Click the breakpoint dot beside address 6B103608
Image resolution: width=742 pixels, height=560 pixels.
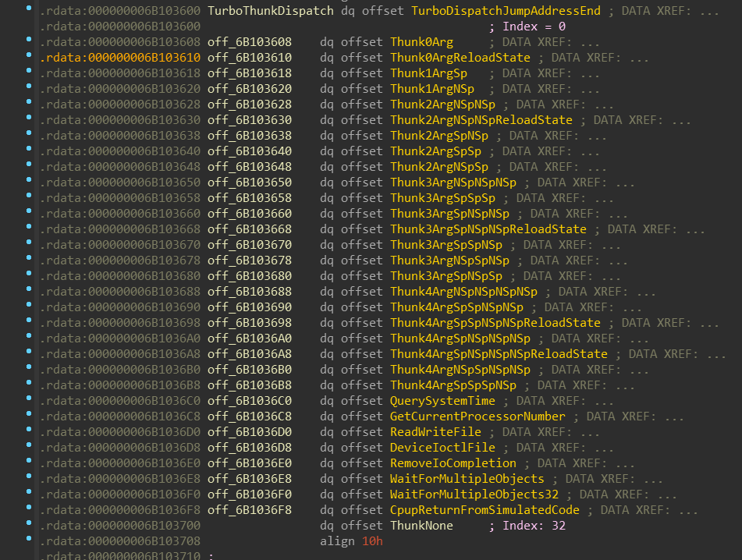(x=29, y=39)
